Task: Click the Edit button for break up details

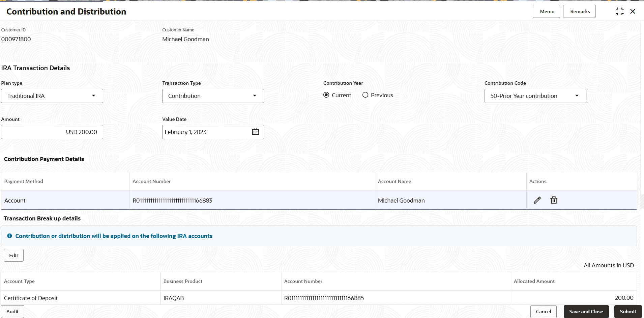Action: pos(13,255)
